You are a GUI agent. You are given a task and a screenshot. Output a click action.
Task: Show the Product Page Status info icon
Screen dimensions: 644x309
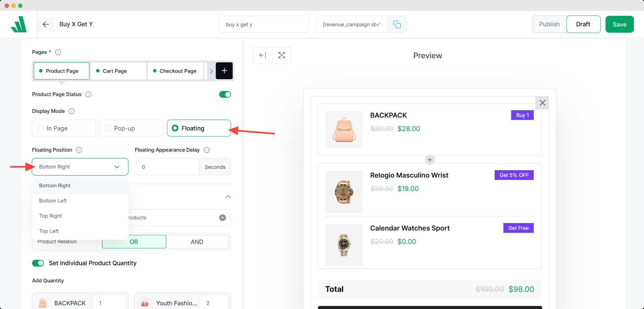click(x=88, y=94)
